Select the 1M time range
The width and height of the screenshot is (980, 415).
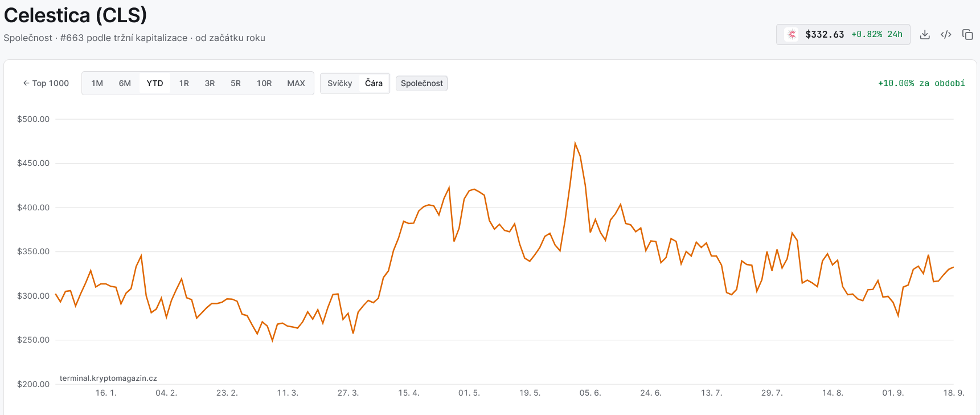tap(97, 83)
